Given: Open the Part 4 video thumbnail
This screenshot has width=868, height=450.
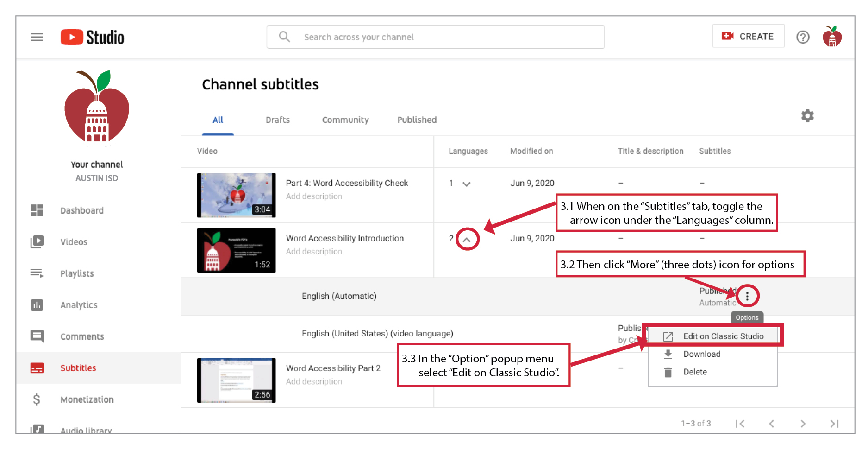Looking at the screenshot, I should coord(236,195).
